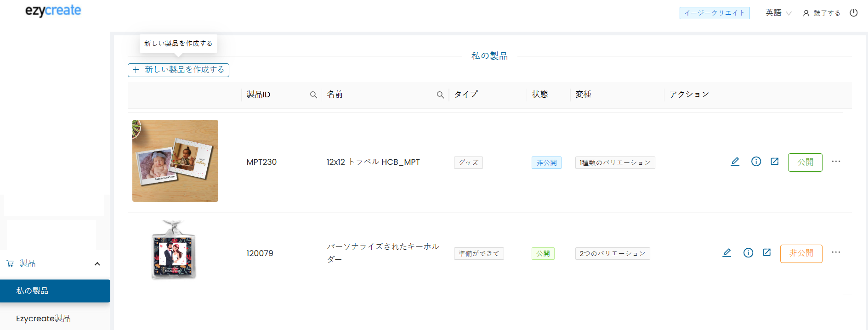Click the タイプ column header

[466, 94]
